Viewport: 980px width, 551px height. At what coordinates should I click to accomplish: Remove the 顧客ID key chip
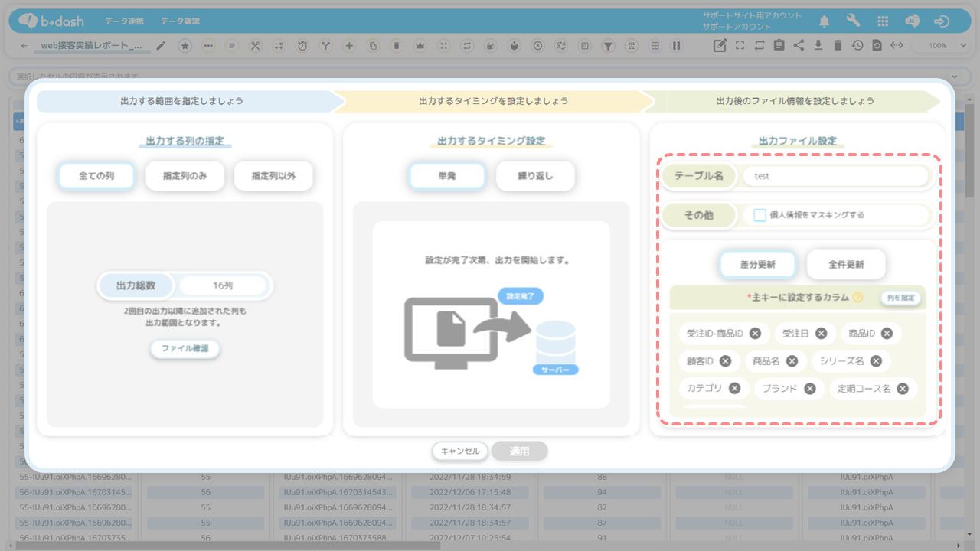pos(725,361)
